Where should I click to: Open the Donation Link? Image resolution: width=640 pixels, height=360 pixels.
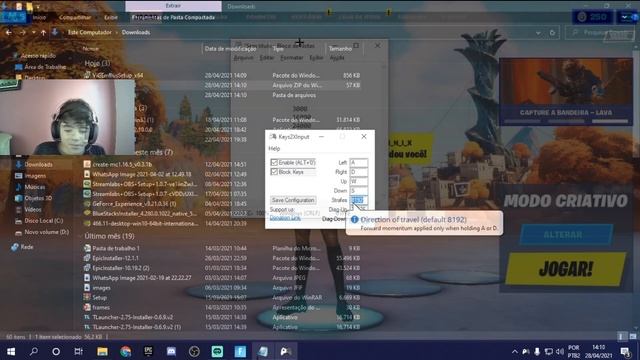coord(285,218)
